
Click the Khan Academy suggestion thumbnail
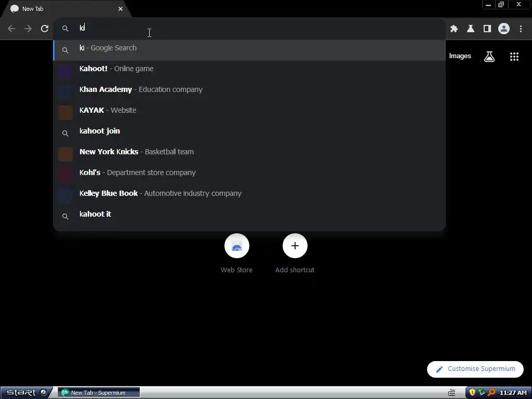tap(65, 91)
